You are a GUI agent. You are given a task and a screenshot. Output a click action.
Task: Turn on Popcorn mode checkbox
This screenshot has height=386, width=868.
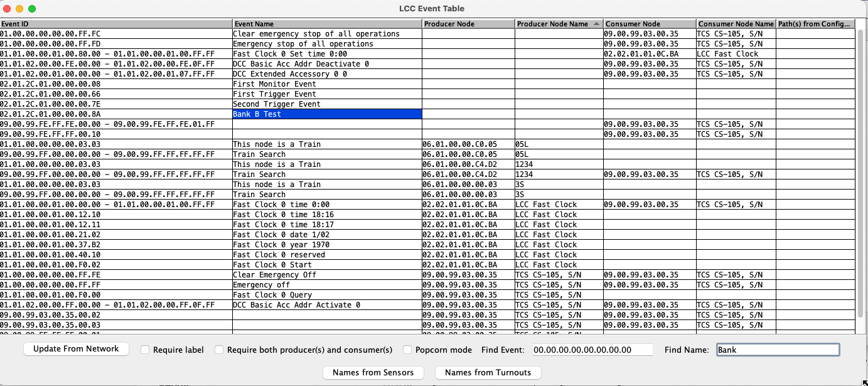pos(407,350)
